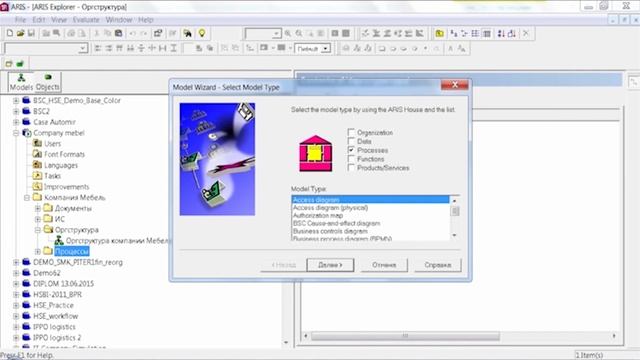Switch to details view icon

pyautogui.click(x=487, y=33)
